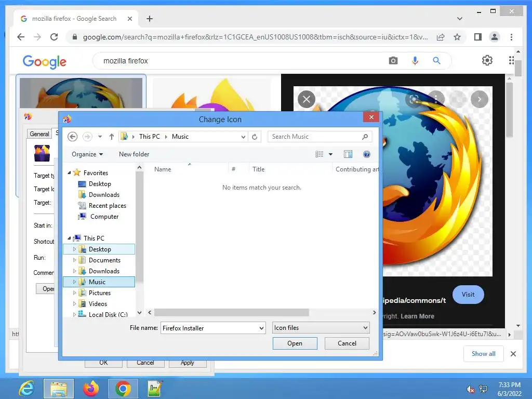Image resolution: width=532 pixels, height=399 pixels.
Task: Select Pictures in the This PC tree
Action: (x=99, y=293)
